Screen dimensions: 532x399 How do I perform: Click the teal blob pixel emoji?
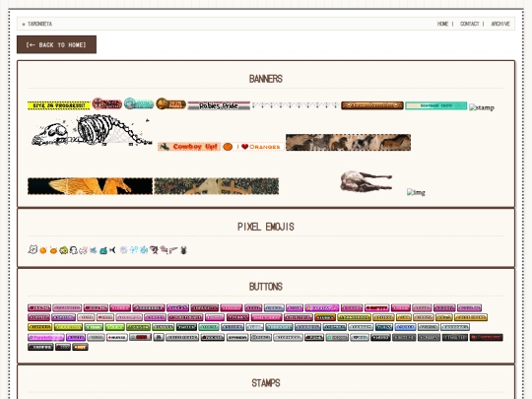point(103,250)
